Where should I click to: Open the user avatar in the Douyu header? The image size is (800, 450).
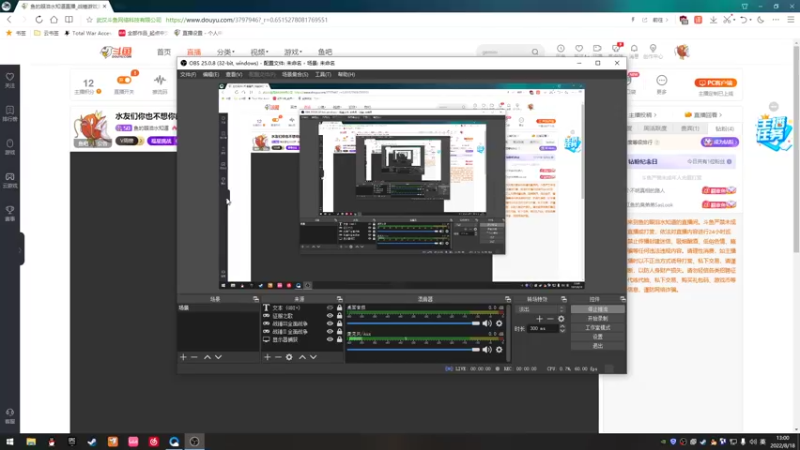click(x=682, y=52)
